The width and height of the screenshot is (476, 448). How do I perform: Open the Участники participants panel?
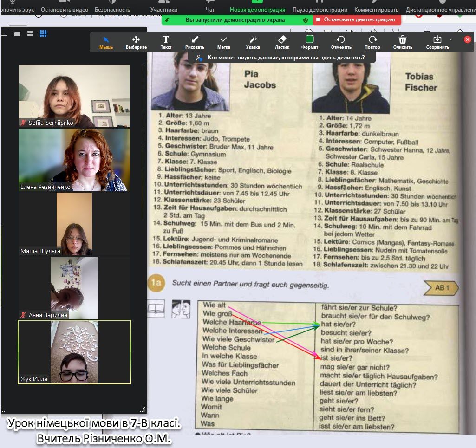(x=164, y=6)
